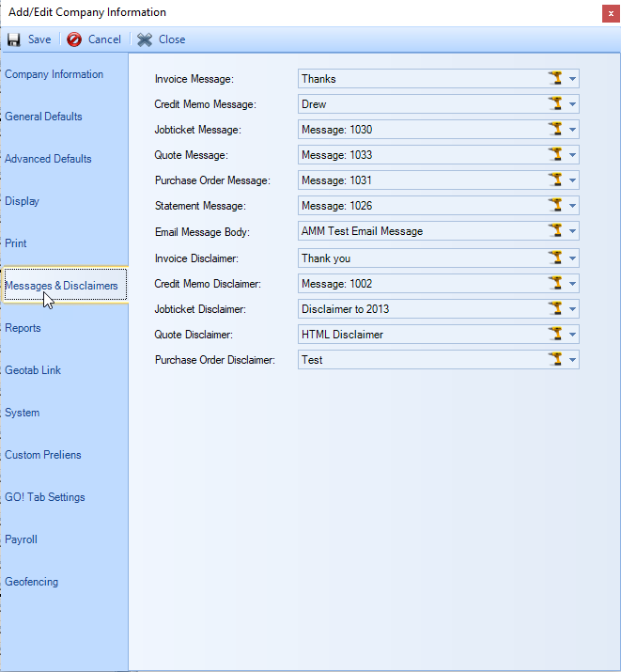Click drill icon in Jobticket Disclaimer field
Image resolution: width=621 pixels, height=672 pixels.
(555, 308)
